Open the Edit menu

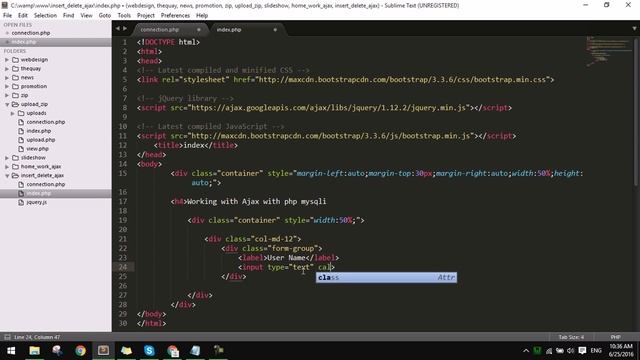coord(23,15)
